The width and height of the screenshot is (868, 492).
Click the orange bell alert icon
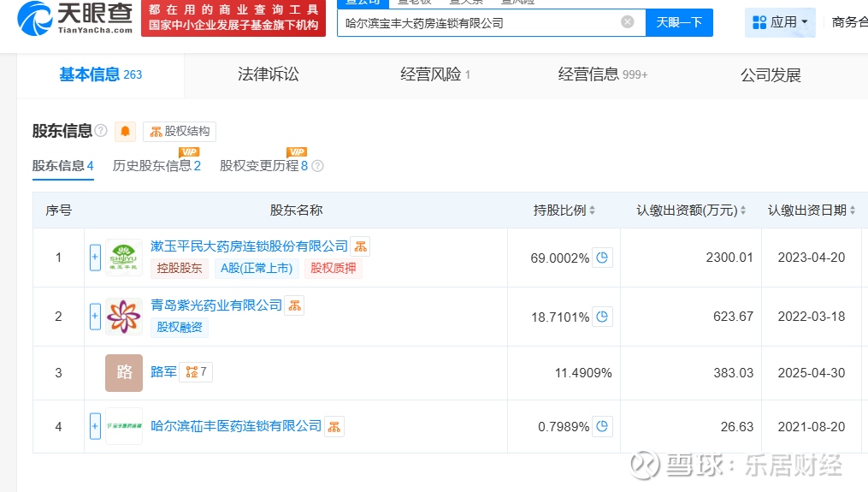pos(125,131)
